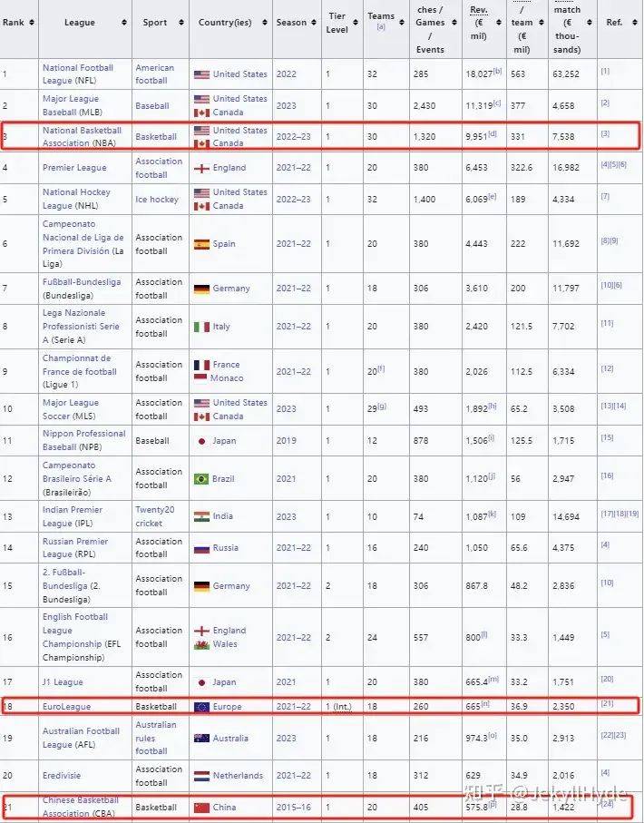Click the China flag icon

pyautogui.click(x=201, y=807)
